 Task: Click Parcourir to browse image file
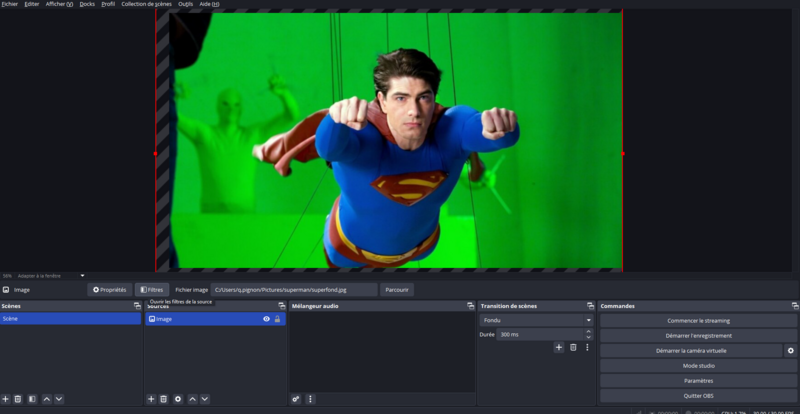[x=397, y=289]
